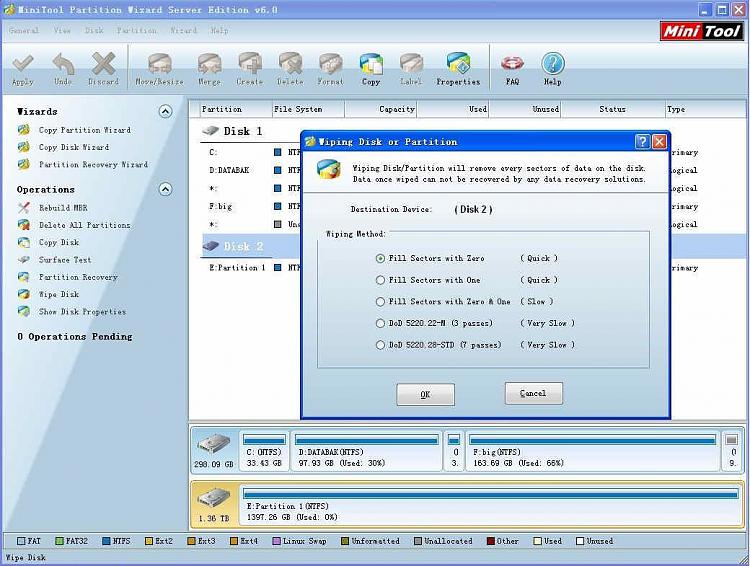Click F:big(NTFS) block in disk map
Image resolution: width=750 pixels, height=566 pixels.
[x=593, y=451]
